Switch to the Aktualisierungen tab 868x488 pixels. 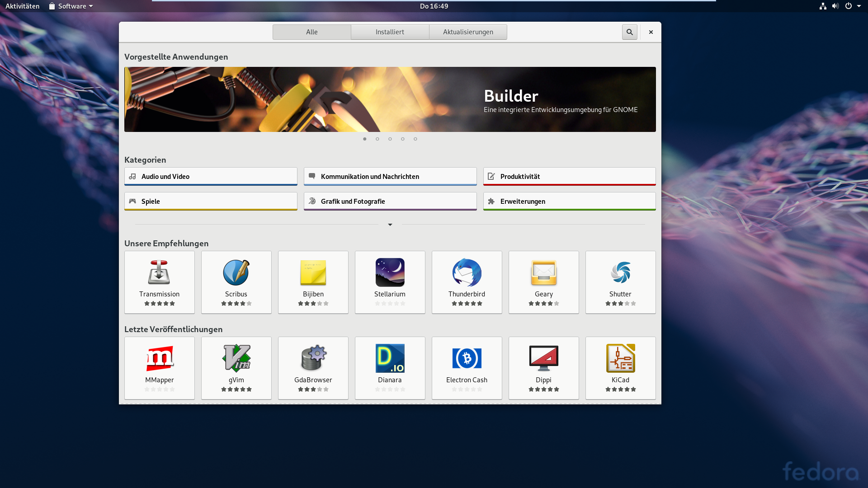pyautogui.click(x=468, y=32)
